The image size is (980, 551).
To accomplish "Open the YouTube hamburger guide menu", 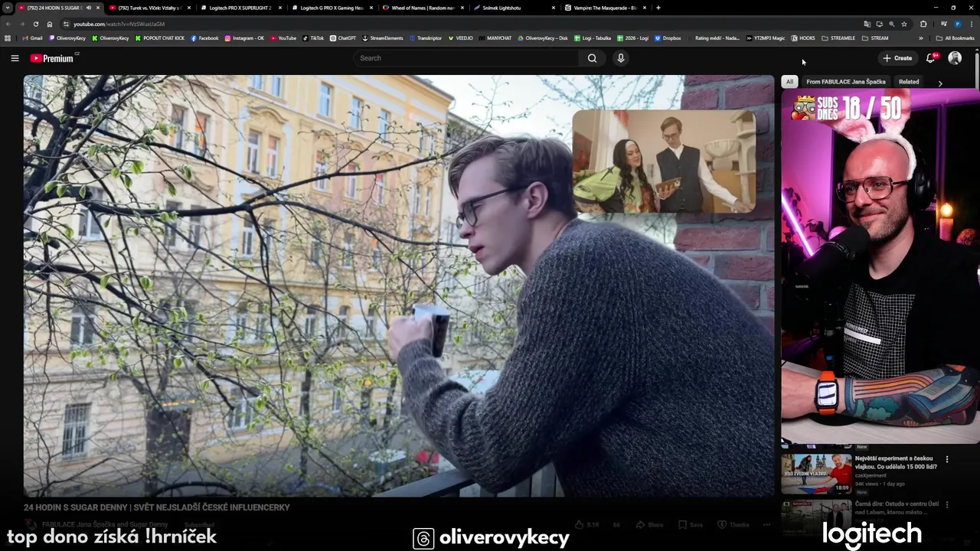I will [x=15, y=58].
